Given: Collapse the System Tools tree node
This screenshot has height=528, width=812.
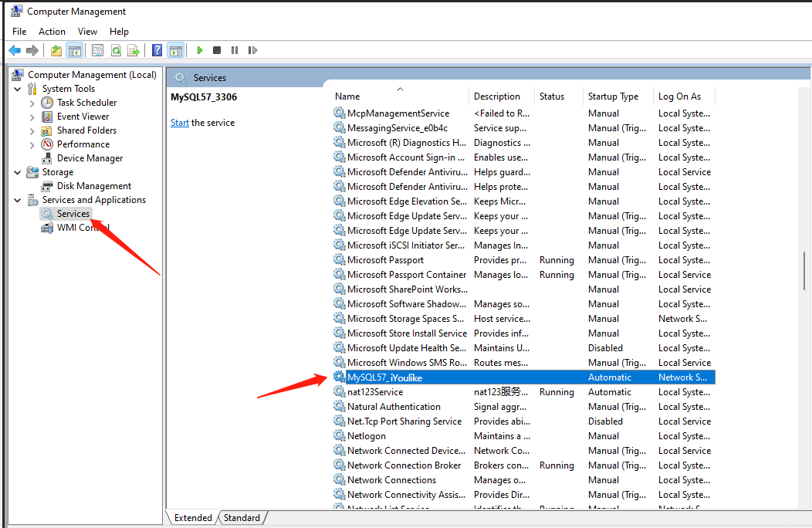Looking at the screenshot, I should [x=18, y=89].
